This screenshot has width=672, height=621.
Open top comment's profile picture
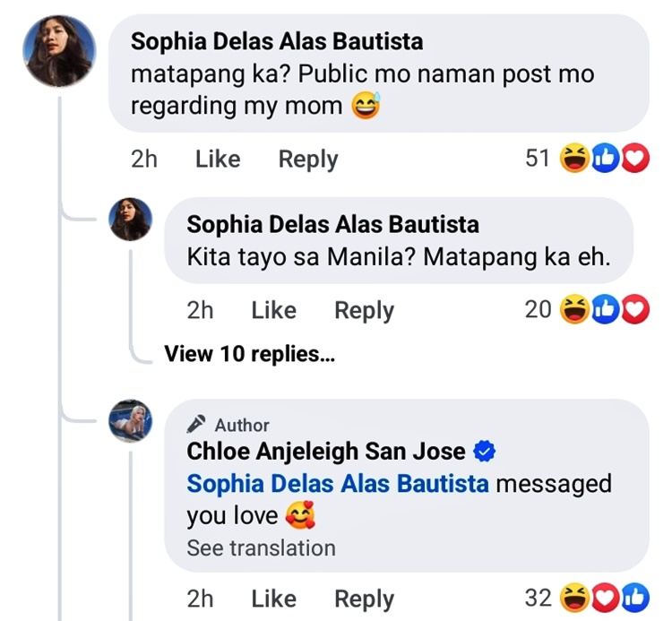pyautogui.click(x=59, y=50)
